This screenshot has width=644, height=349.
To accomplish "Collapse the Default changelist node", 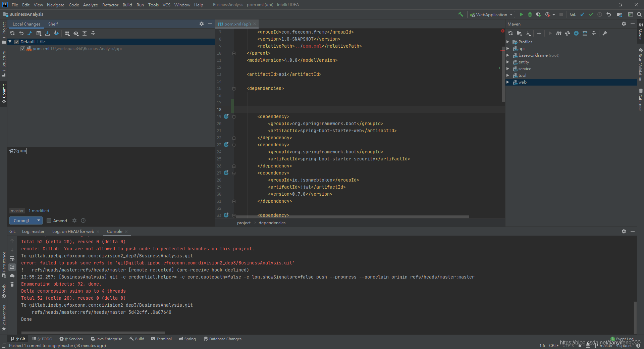I will [x=10, y=42].
